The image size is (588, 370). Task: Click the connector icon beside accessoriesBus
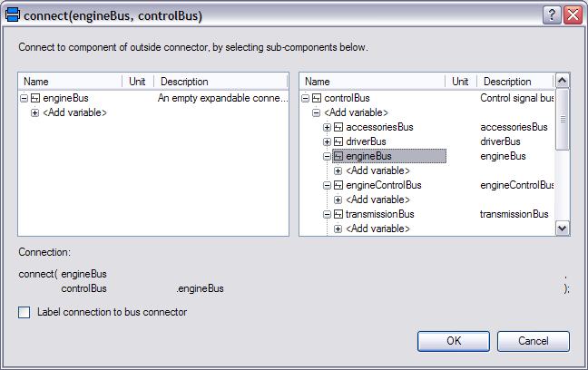pyautogui.click(x=338, y=127)
